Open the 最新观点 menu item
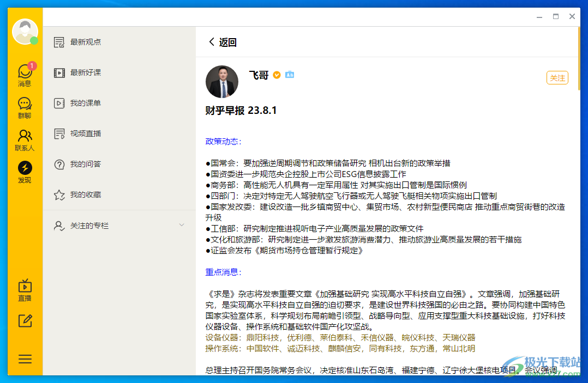This screenshot has width=588, height=383. pos(119,42)
